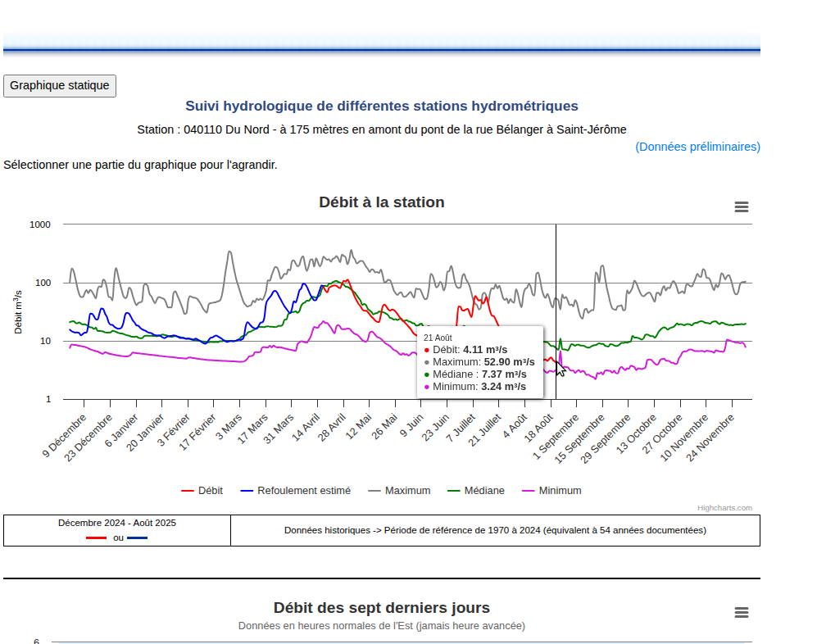Click the 17 Mars x-axis label

point(253,429)
